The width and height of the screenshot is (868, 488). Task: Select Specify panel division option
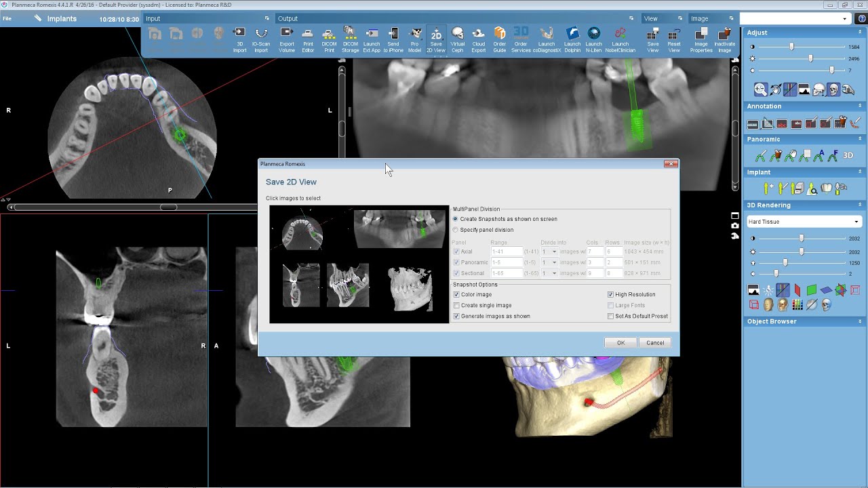coord(483,230)
